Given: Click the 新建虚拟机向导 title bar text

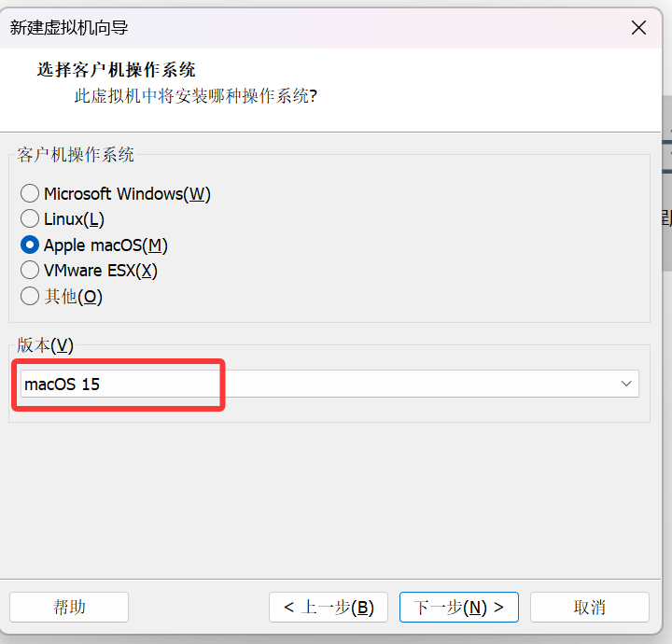Looking at the screenshot, I should pyautogui.click(x=69, y=27).
